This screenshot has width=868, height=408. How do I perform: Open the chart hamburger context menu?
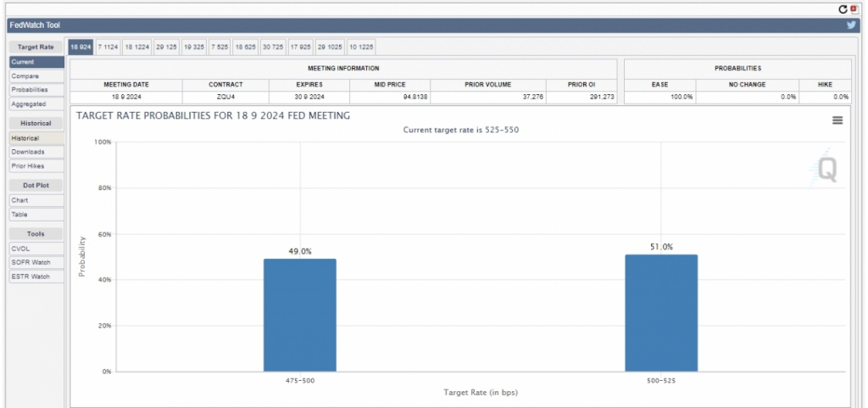(x=837, y=120)
